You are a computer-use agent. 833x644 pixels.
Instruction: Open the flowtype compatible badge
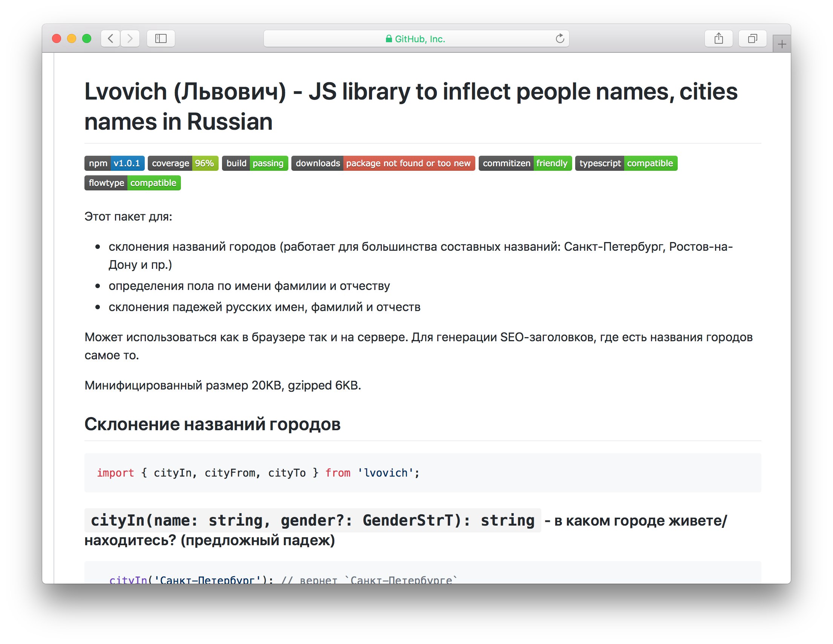tap(132, 183)
